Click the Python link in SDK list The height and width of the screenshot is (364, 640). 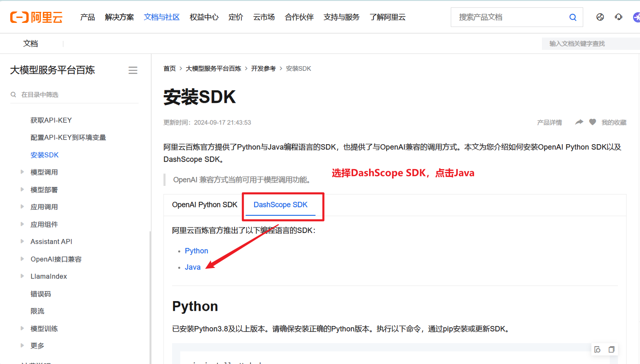197,251
